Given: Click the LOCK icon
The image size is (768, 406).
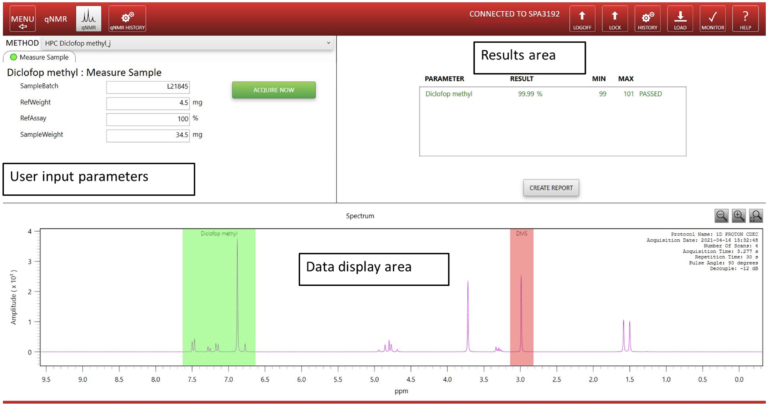Looking at the screenshot, I should [614, 19].
